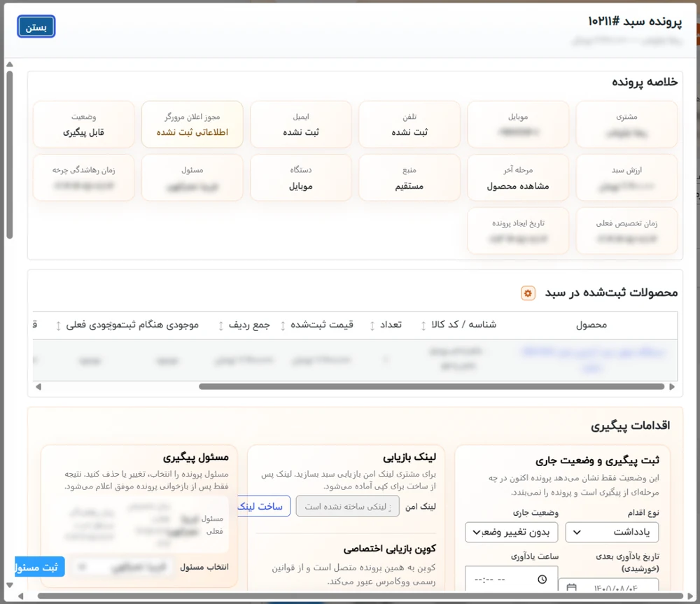Click the زمان رهاشدگی چرخه card

coord(83,178)
